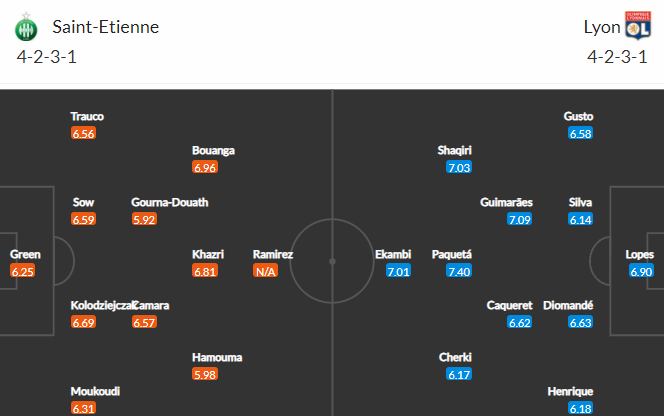664x416 pixels.
Task: Click Bouanga's 6.96 rating badge
Action: tap(205, 167)
